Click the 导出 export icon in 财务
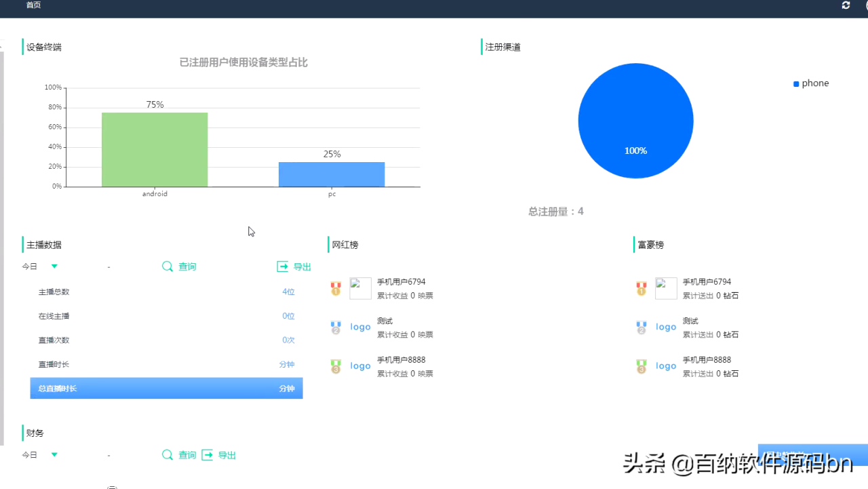 tap(208, 455)
